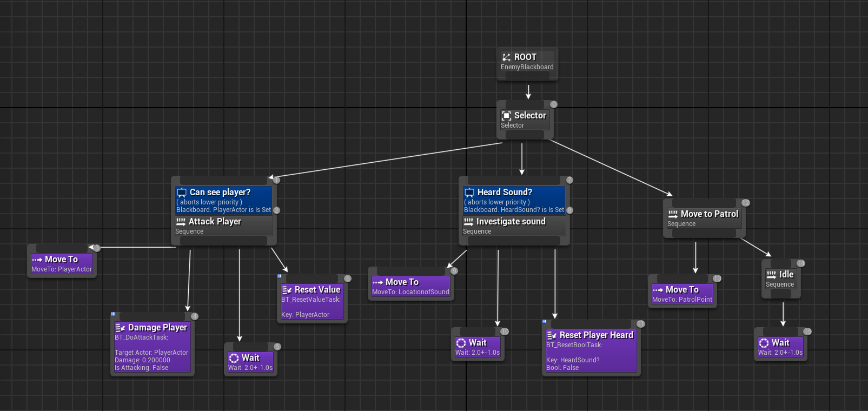Click the Selector composite icon
Viewport: 868px width, 411px height.
(506, 116)
